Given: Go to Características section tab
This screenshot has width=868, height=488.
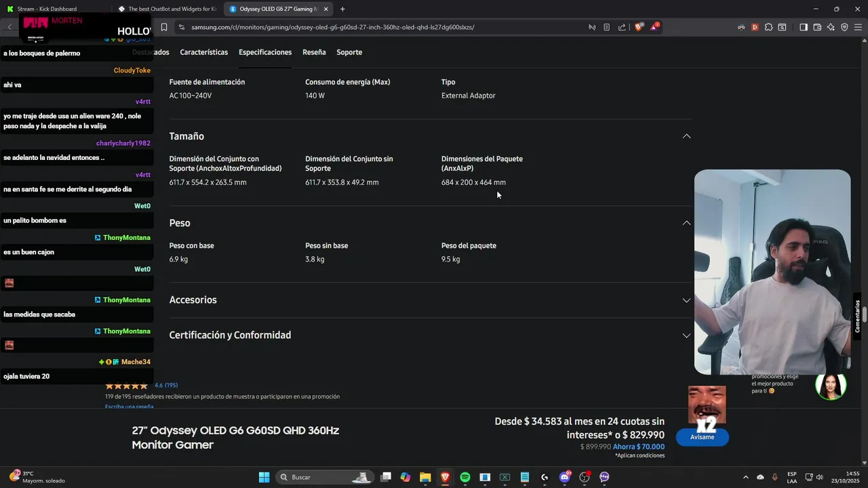Looking at the screenshot, I should (x=204, y=52).
